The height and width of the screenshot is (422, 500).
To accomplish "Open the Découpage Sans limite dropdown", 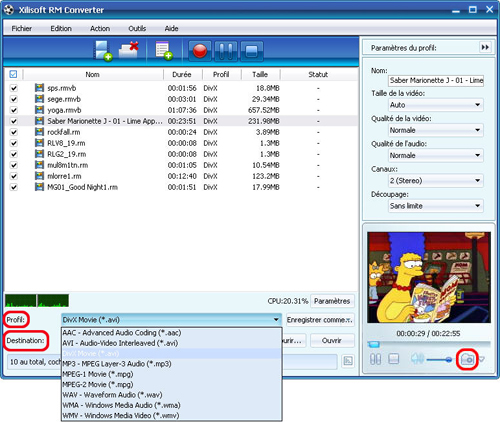I will point(436,206).
